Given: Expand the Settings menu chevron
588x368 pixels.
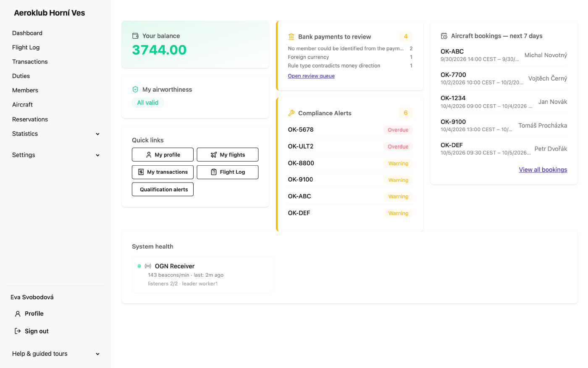Looking at the screenshot, I should (x=98, y=155).
